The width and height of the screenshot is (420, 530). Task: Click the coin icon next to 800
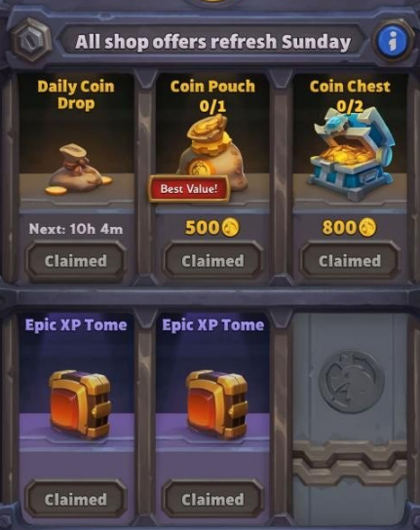click(x=367, y=227)
